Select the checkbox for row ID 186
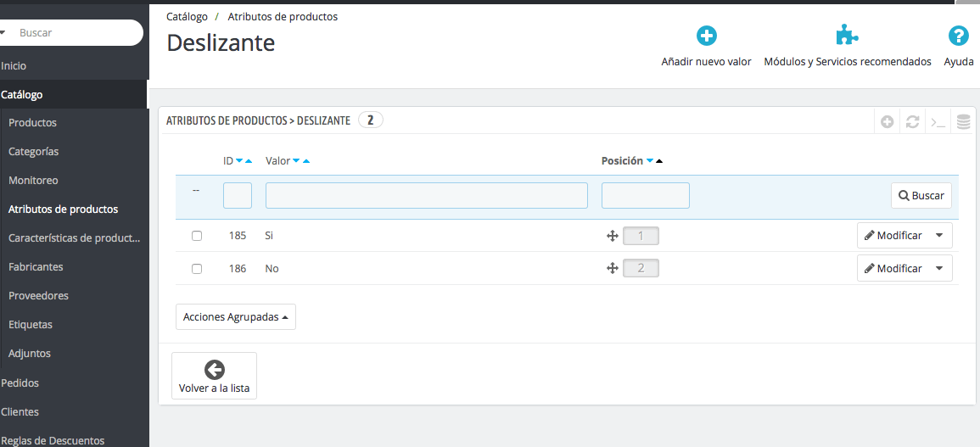 (197, 269)
